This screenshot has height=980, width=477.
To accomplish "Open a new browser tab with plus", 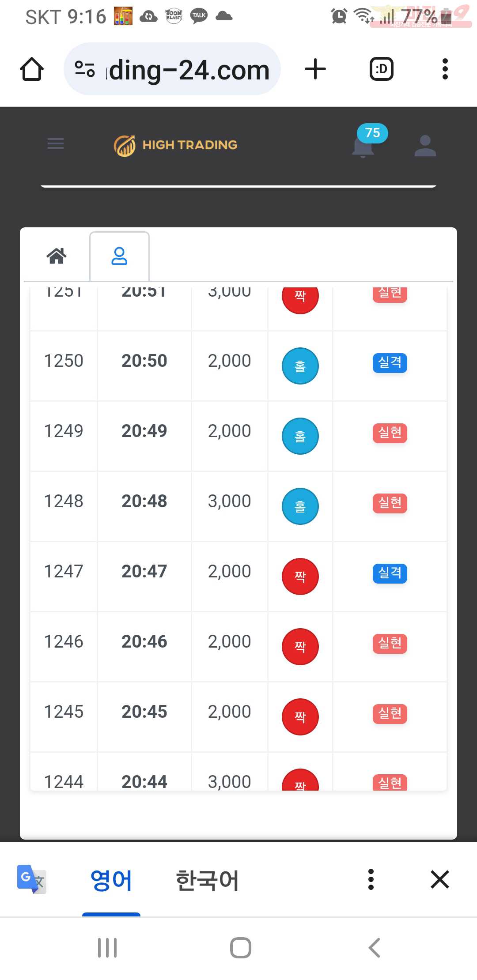I will point(315,69).
